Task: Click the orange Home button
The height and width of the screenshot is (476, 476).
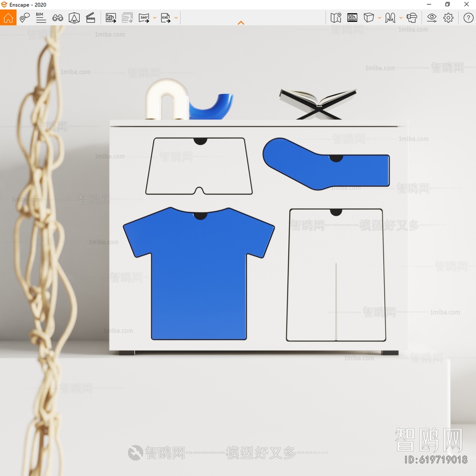Action: click(x=8, y=18)
